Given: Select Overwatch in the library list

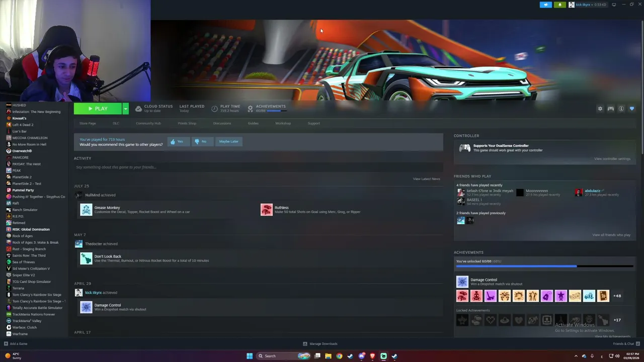Looking at the screenshot, I should click(22, 151).
